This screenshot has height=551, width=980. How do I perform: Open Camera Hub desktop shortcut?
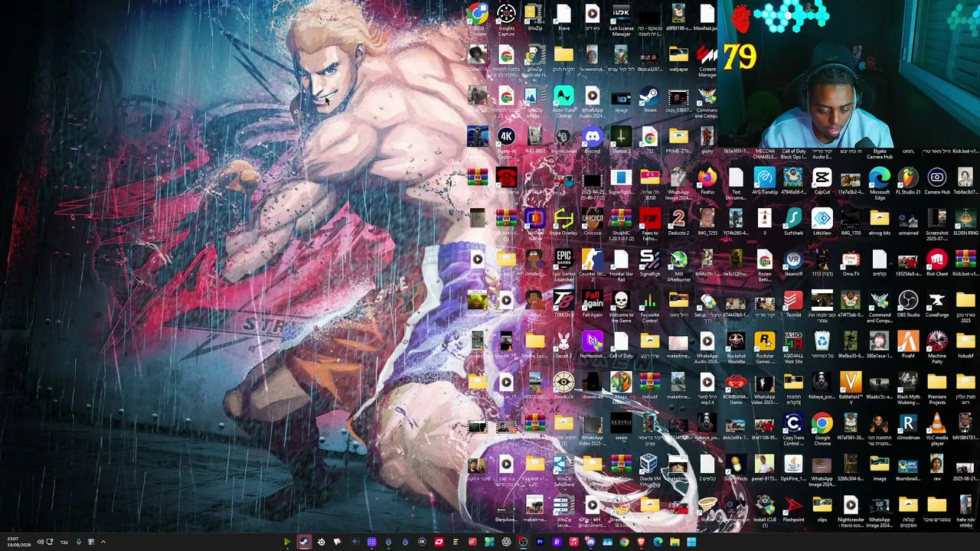pos(936,183)
